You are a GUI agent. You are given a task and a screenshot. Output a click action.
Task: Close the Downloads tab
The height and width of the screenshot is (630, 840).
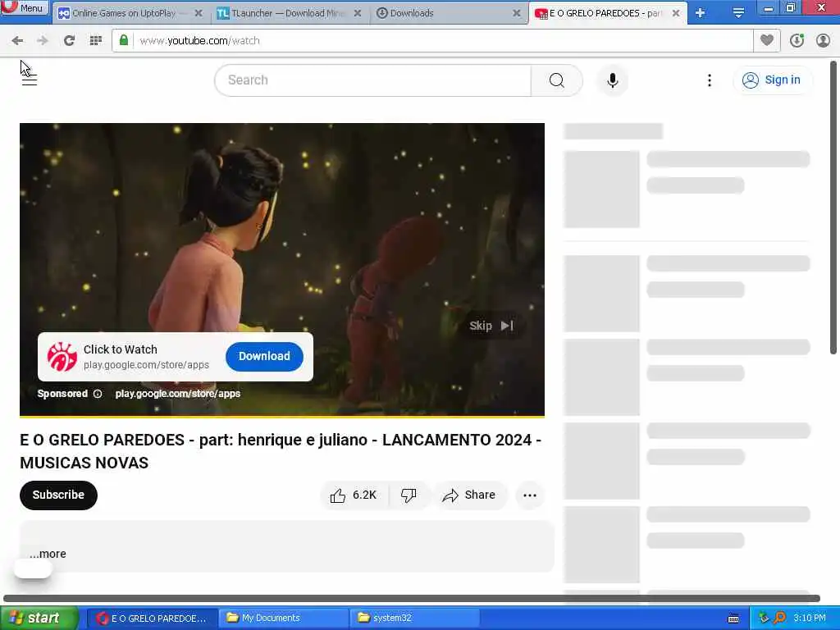(517, 13)
